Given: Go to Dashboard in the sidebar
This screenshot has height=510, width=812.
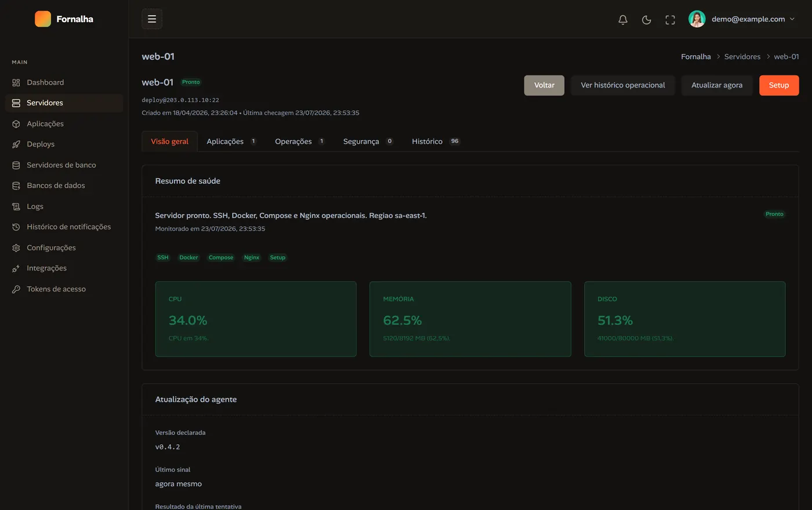Looking at the screenshot, I should coord(64,82).
